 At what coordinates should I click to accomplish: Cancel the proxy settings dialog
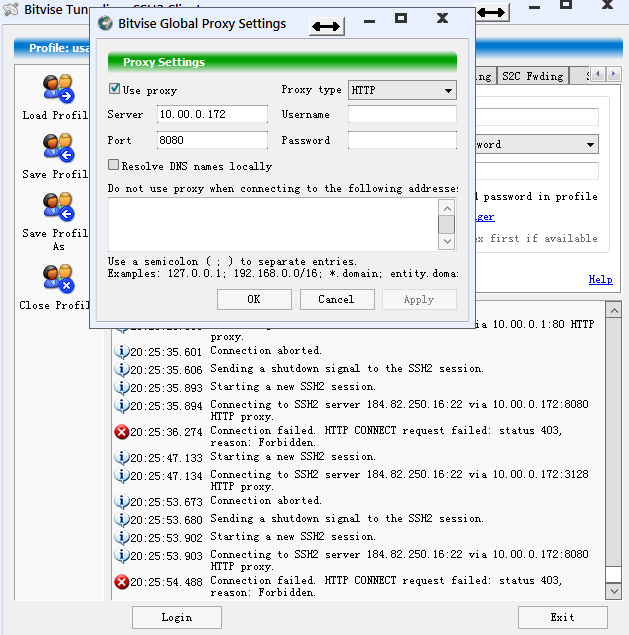(337, 299)
